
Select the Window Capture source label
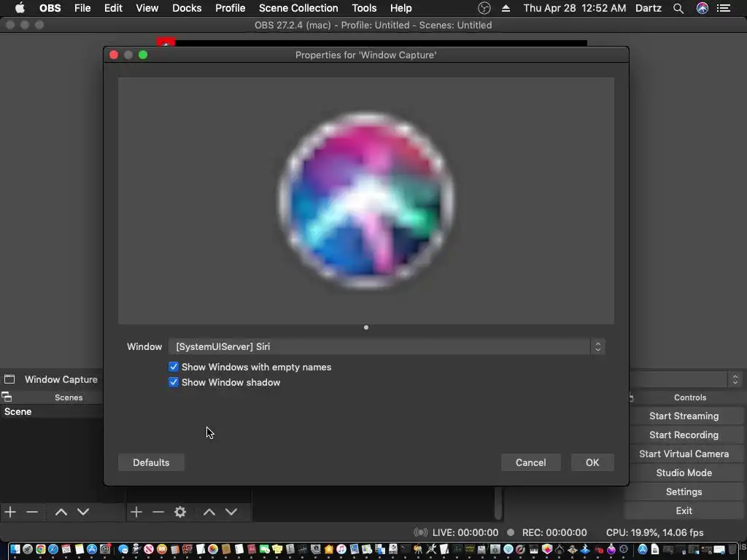coord(61,379)
